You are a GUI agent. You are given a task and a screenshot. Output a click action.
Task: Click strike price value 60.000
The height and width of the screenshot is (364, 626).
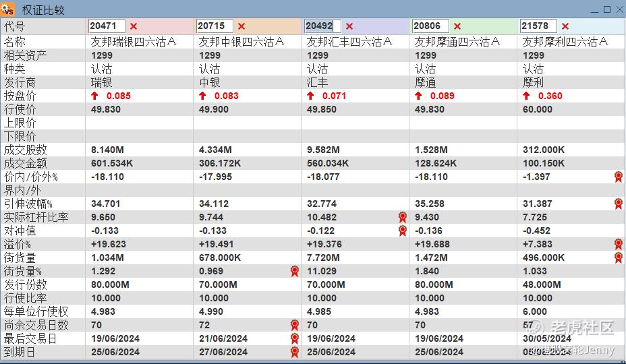[538, 109]
